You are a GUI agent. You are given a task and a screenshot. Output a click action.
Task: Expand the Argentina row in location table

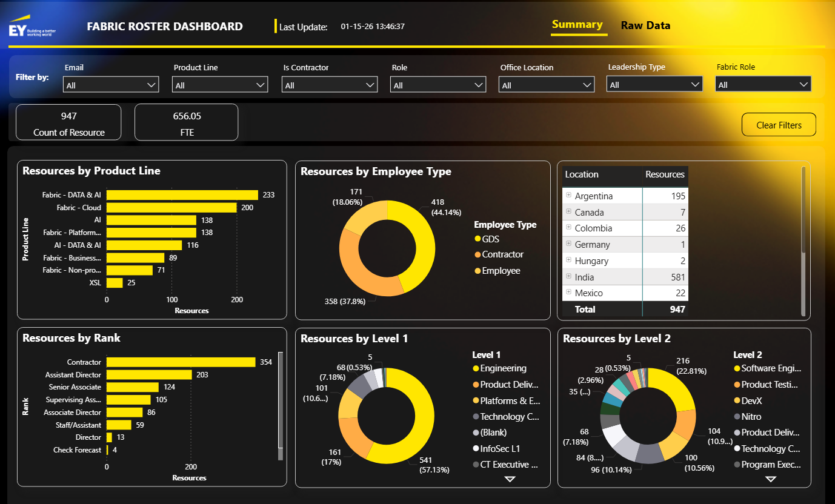pyautogui.click(x=569, y=195)
